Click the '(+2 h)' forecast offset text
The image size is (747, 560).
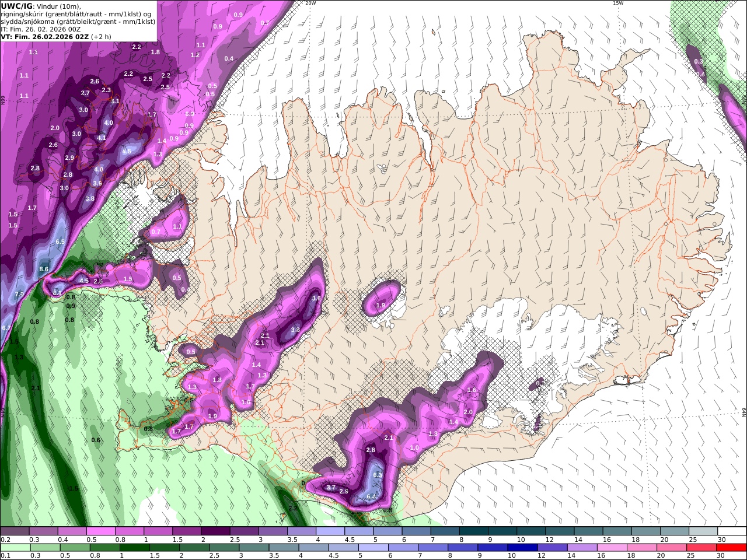coord(102,36)
